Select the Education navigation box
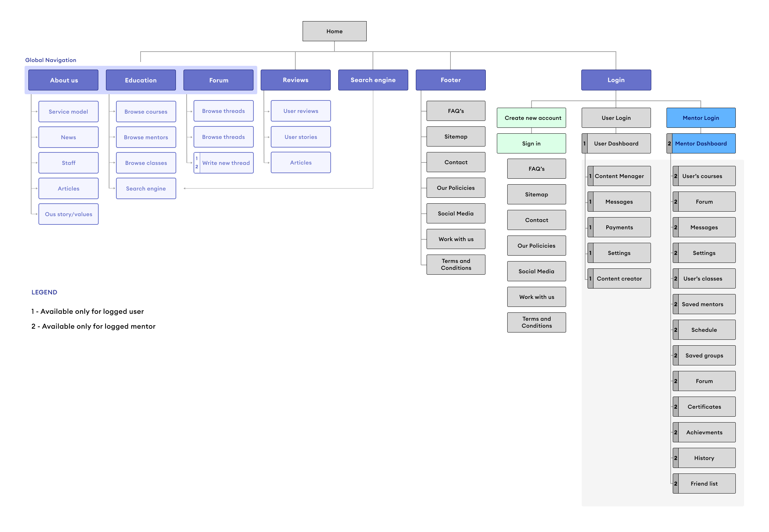Screen dimensions: 769x532 [x=141, y=80]
